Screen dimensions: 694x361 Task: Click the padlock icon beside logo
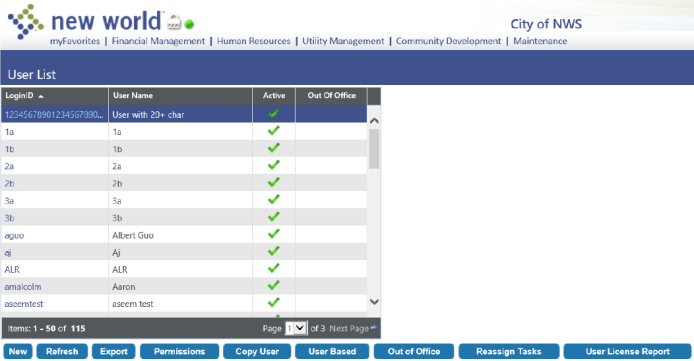[174, 22]
